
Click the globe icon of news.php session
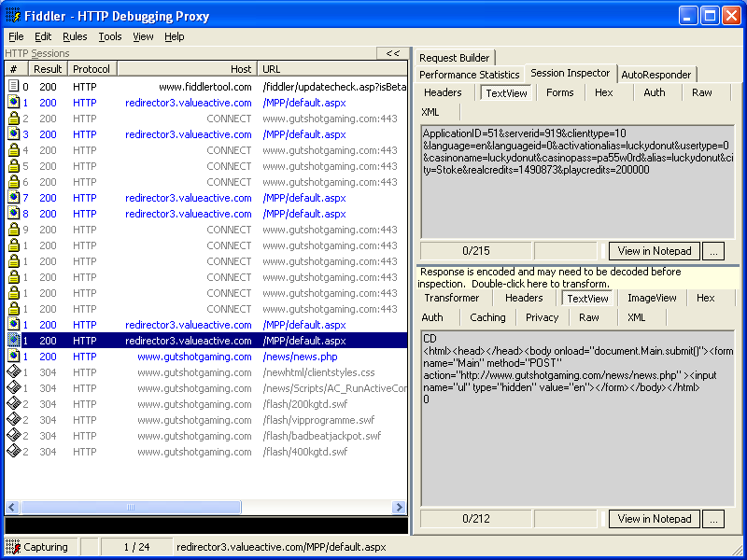pos(14,357)
